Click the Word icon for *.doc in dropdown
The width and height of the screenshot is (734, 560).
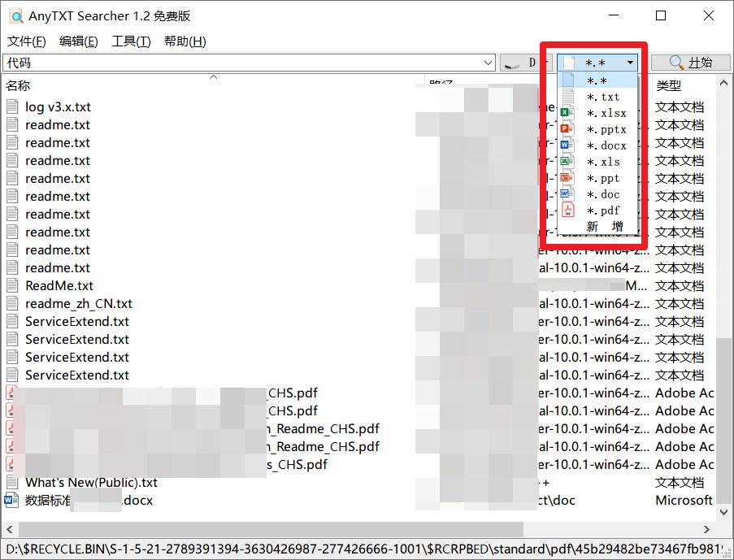(x=567, y=193)
